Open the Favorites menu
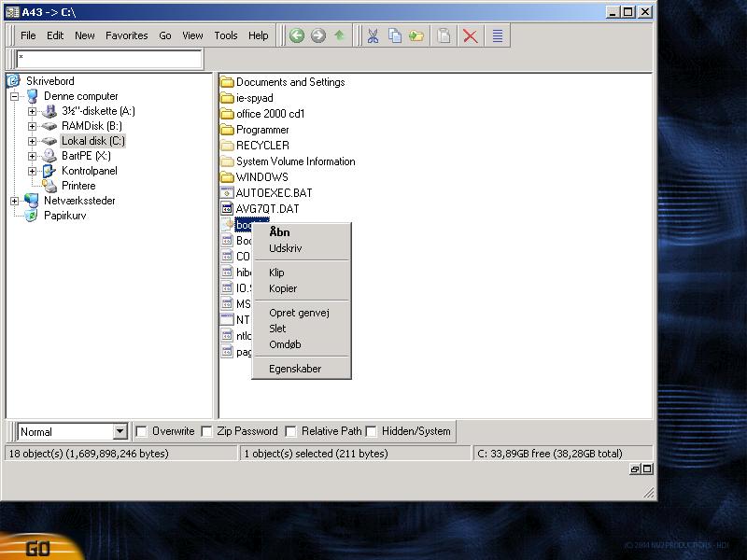Viewport: 747px width, 560px height. (127, 35)
